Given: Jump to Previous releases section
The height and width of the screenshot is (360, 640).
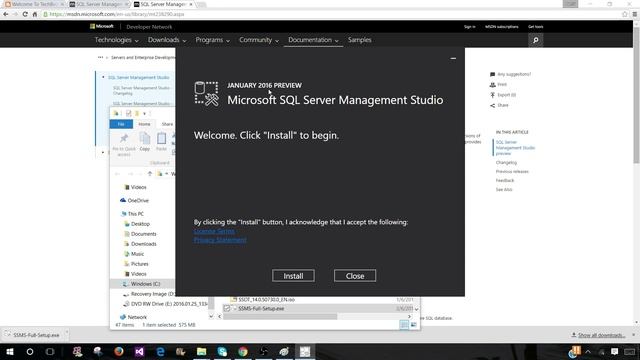Looking at the screenshot, I should (512, 171).
